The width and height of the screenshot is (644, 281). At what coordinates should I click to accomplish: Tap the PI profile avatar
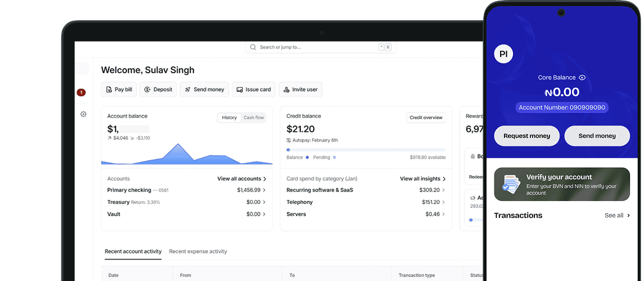point(503,54)
